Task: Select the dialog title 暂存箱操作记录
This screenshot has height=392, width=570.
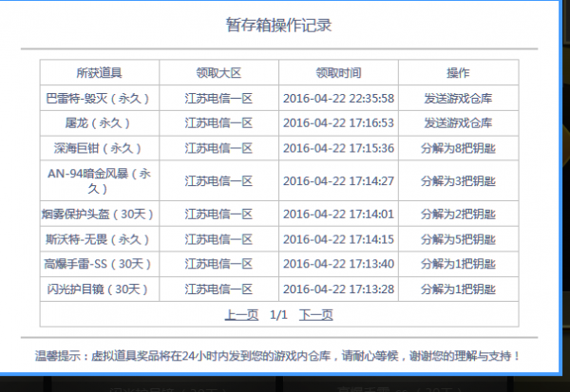Action: (x=278, y=25)
